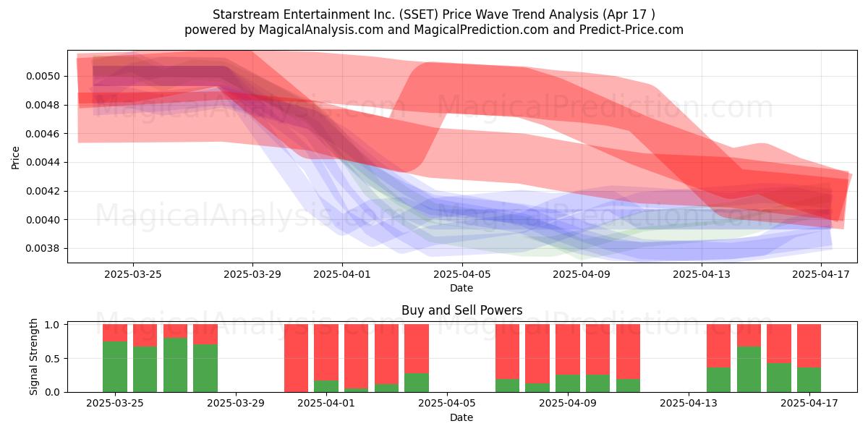Click the 'Date' label under the price chart
The width and height of the screenshot is (868, 434).
click(x=461, y=288)
